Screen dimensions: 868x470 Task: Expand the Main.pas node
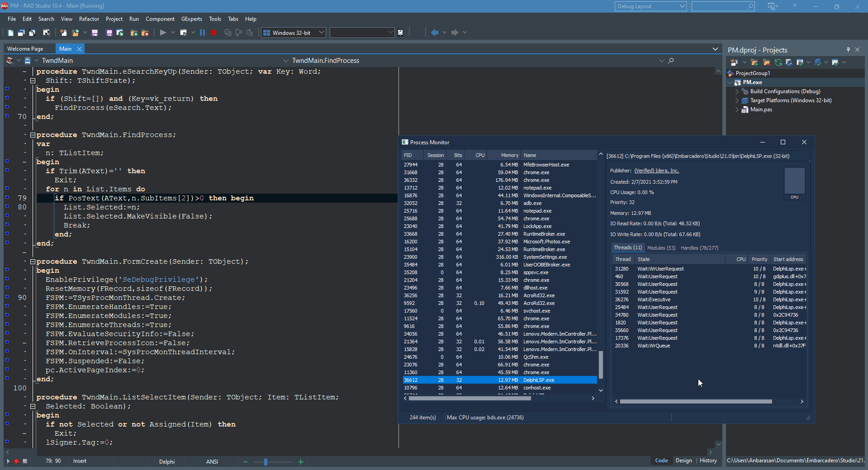coord(737,109)
